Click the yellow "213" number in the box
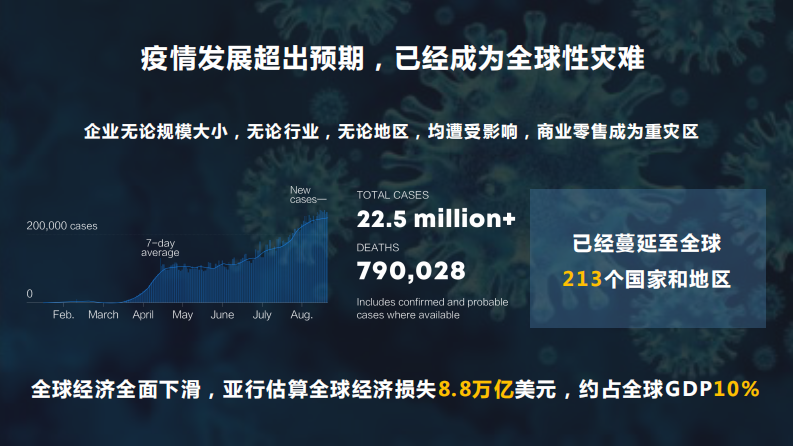Image resolution: width=793 pixels, height=446 pixels. click(582, 279)
